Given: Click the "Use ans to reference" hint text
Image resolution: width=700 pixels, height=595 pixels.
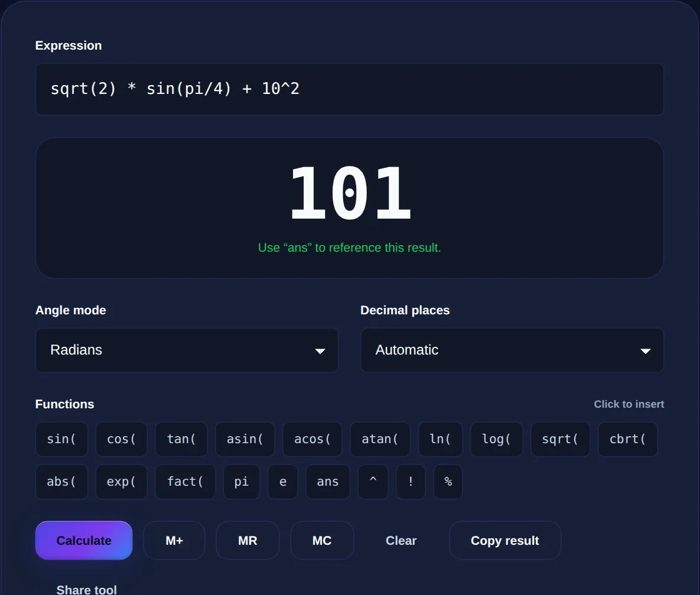Looking at the screenshot, I should coord(350,248).
